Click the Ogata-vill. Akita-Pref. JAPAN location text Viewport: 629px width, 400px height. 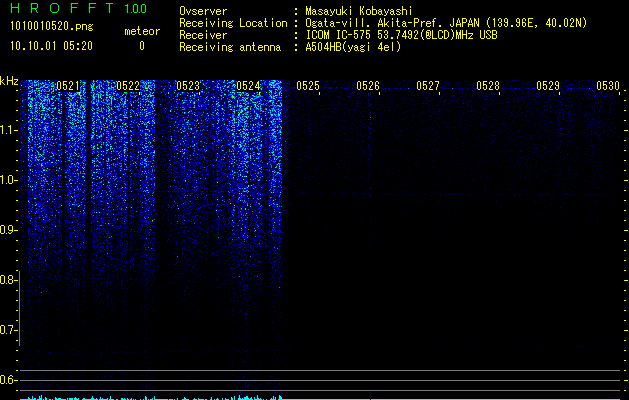pyautogui.click(x=446, y=23)
